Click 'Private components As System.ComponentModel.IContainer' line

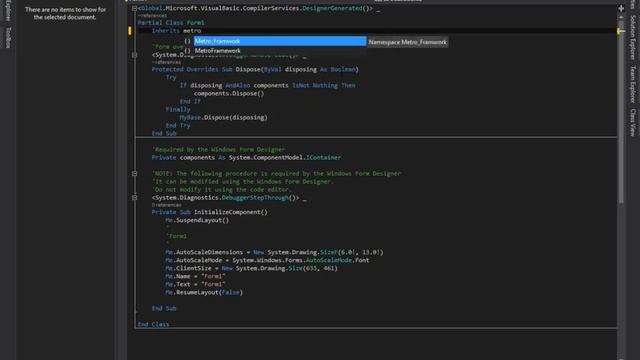(x=247, y=158)
